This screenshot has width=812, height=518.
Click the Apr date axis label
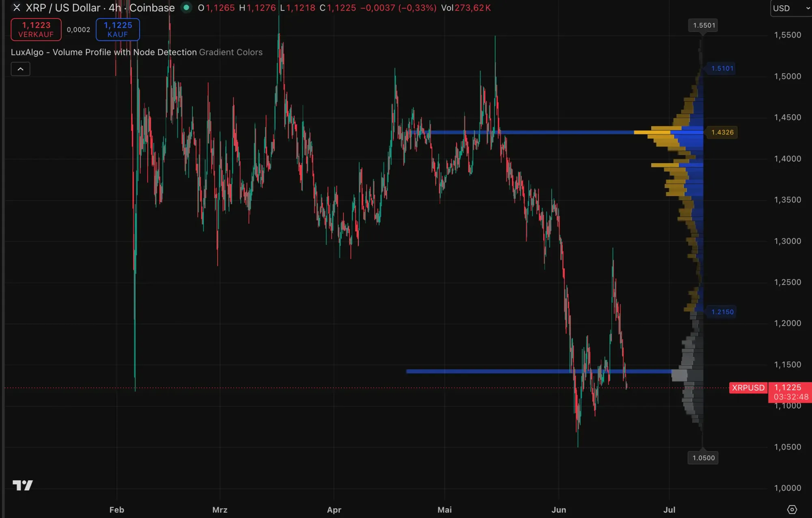(x=334, y=510)
